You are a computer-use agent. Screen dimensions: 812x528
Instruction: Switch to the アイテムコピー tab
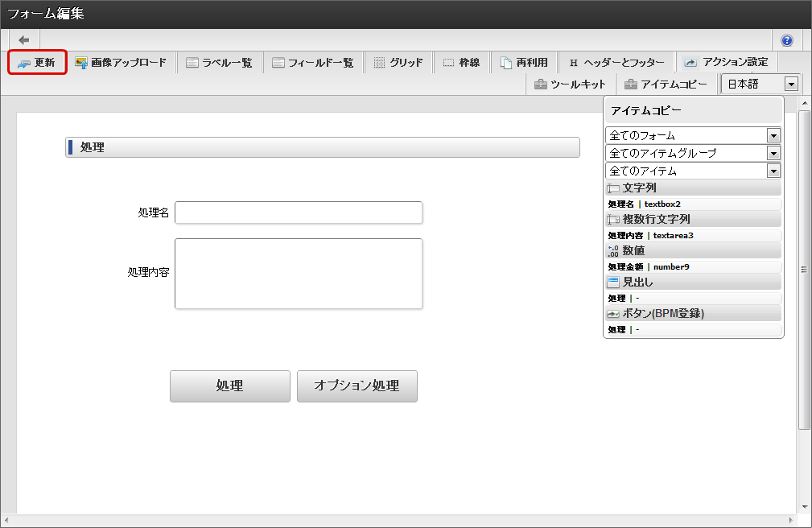coord(666,85)
